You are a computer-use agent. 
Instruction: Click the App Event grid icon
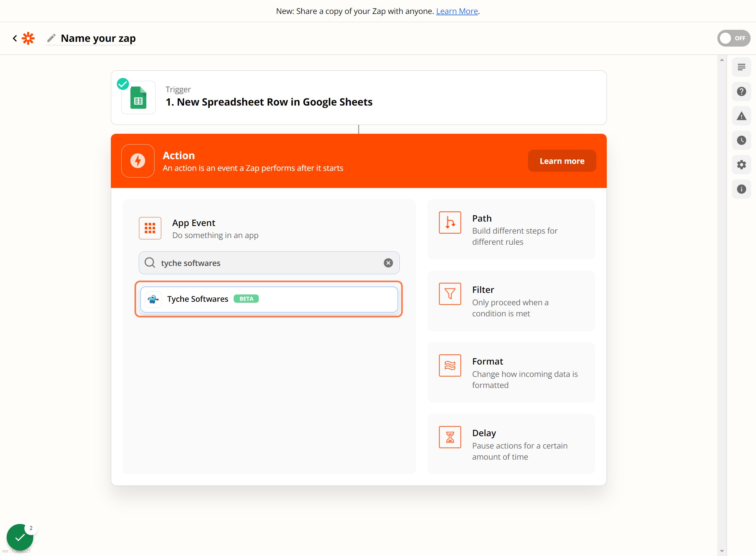150,228
